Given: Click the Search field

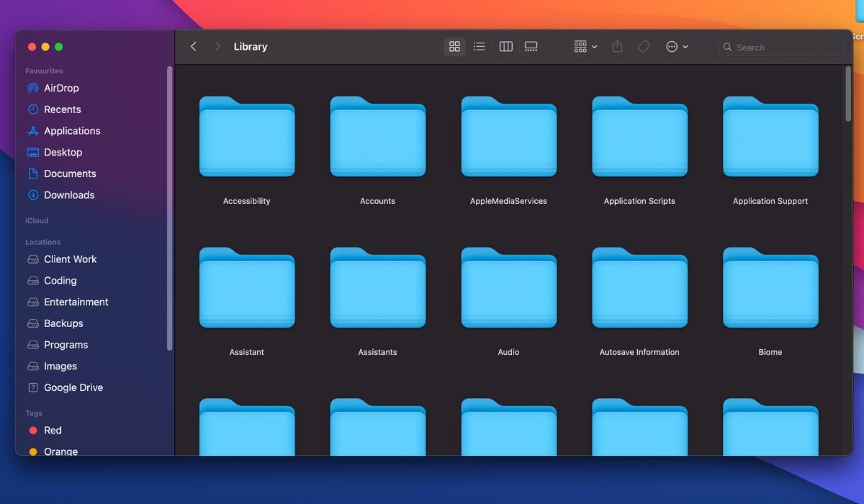Looking at the screenshot, I should click(781, 47).
